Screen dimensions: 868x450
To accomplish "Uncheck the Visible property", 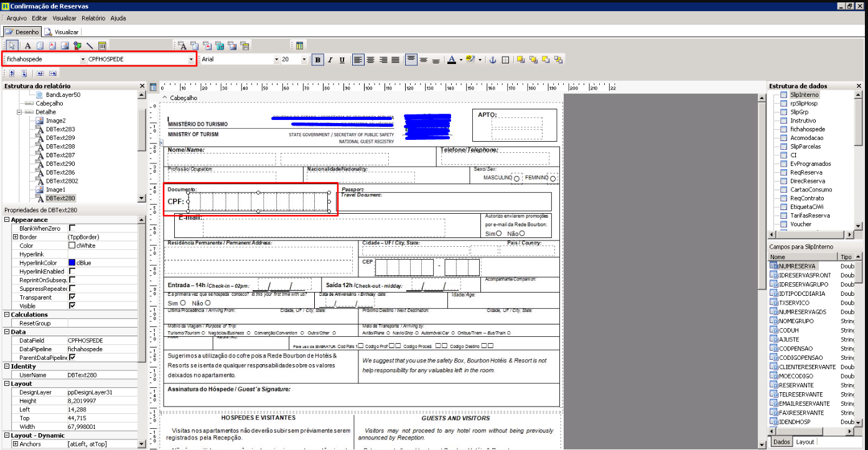I will pos(72,306).
